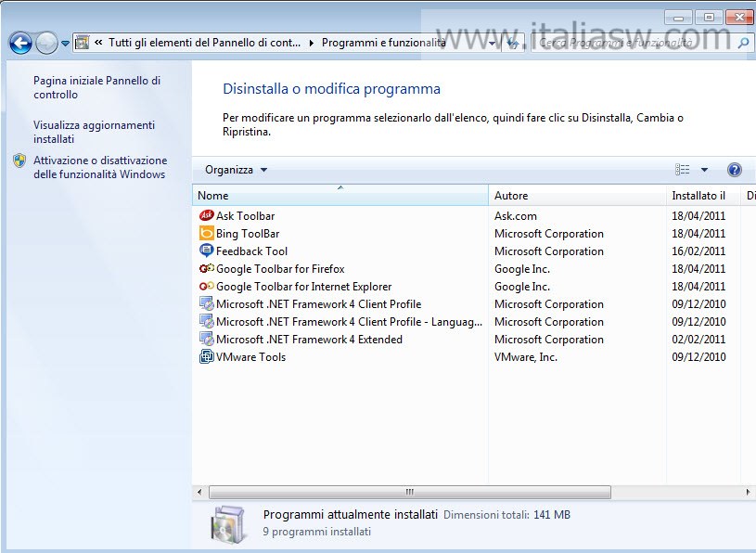Screen dimensions: 756x553
Task: Sort by the Nome column header
Action: (x=340, y=195)
